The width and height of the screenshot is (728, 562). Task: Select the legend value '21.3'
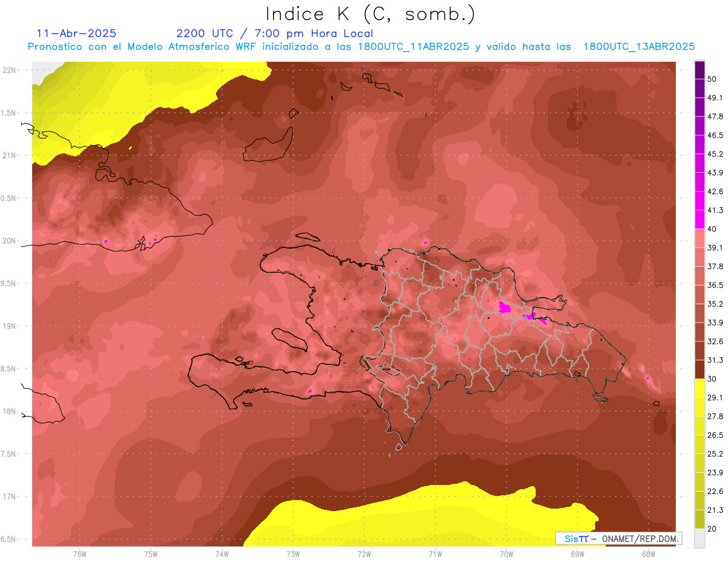click(x=715, y=510)
